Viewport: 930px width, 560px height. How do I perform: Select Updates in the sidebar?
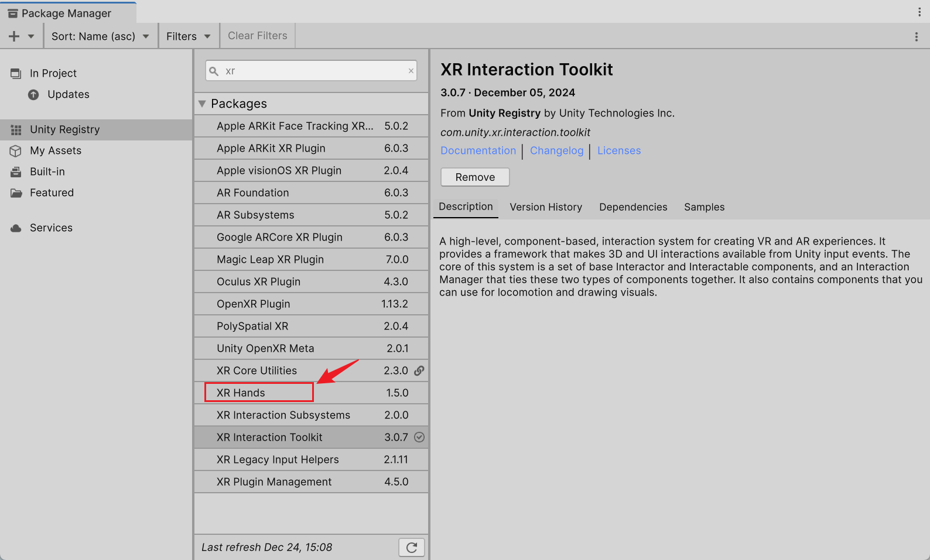(x=96, y=94)
